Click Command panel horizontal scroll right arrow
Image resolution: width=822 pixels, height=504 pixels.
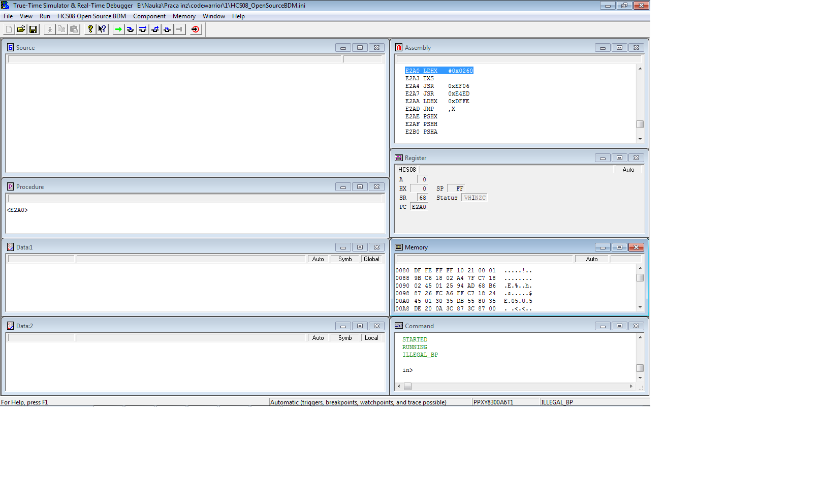pyautogui.click(x=631, y=387)
